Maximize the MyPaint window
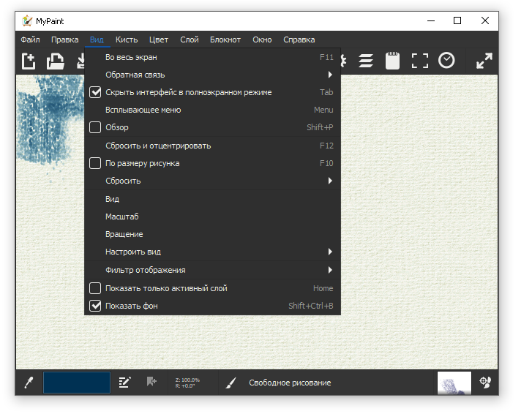Image resolution: width=532 pixels, height=414 pixels. coord(457,21)
